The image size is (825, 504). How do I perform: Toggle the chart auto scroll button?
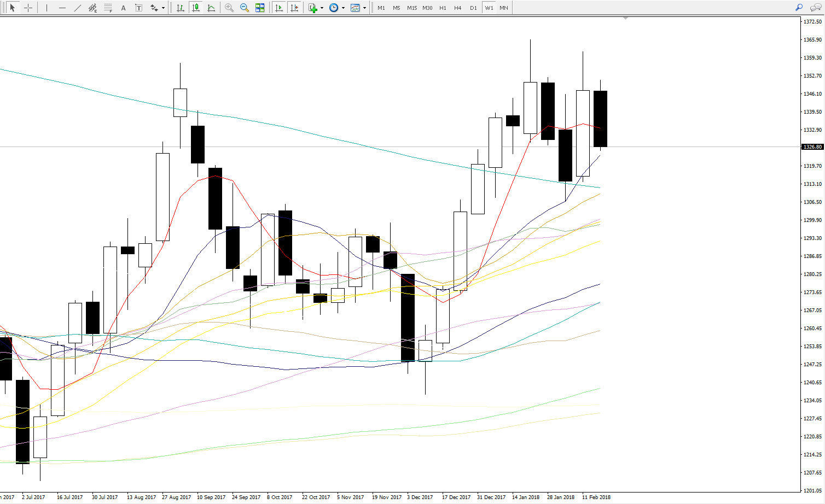point(279,8)
